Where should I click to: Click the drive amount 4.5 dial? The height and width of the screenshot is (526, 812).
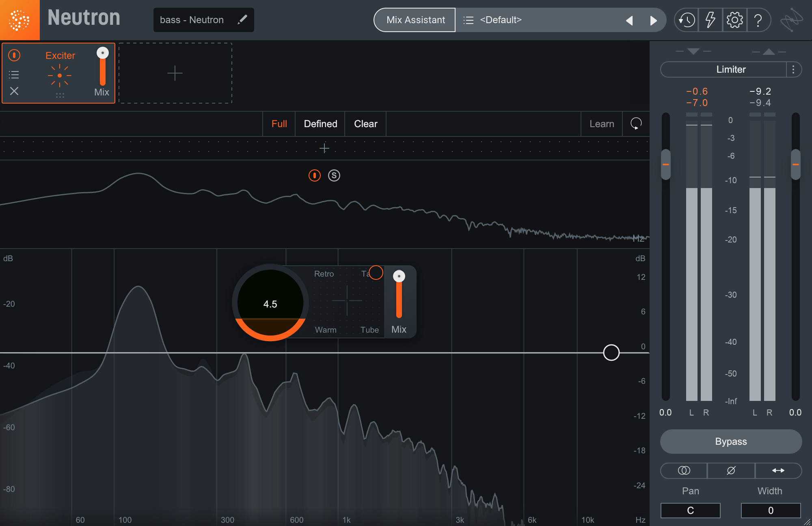tap(270, 303)
